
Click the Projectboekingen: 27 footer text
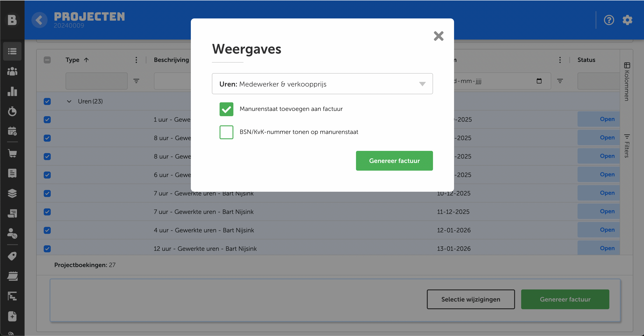[x=85, y=265]
